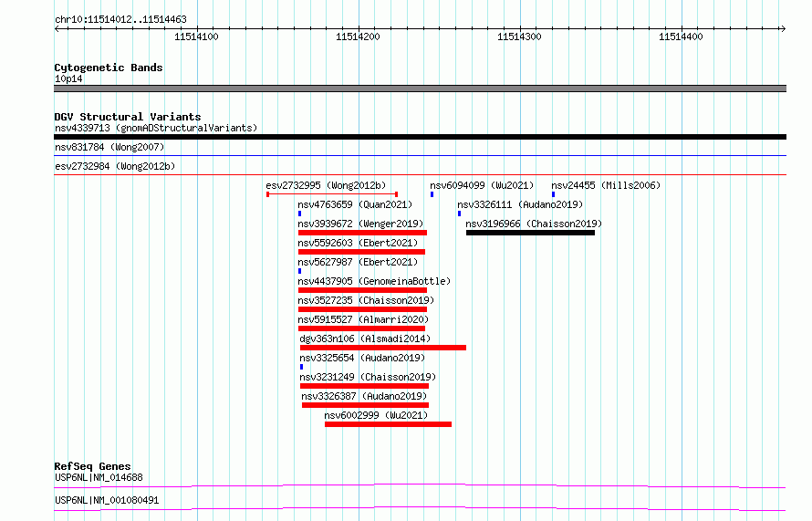Open nsv3231249 (Chaisson2019) label
The width and height of the screenshot is (812, 521).
pos(368,377)
